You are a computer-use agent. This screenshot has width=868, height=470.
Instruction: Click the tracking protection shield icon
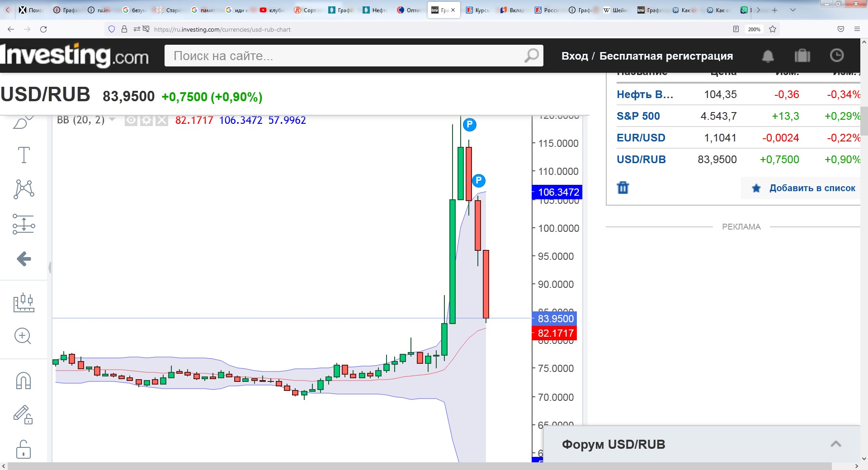tap(112, 29)
